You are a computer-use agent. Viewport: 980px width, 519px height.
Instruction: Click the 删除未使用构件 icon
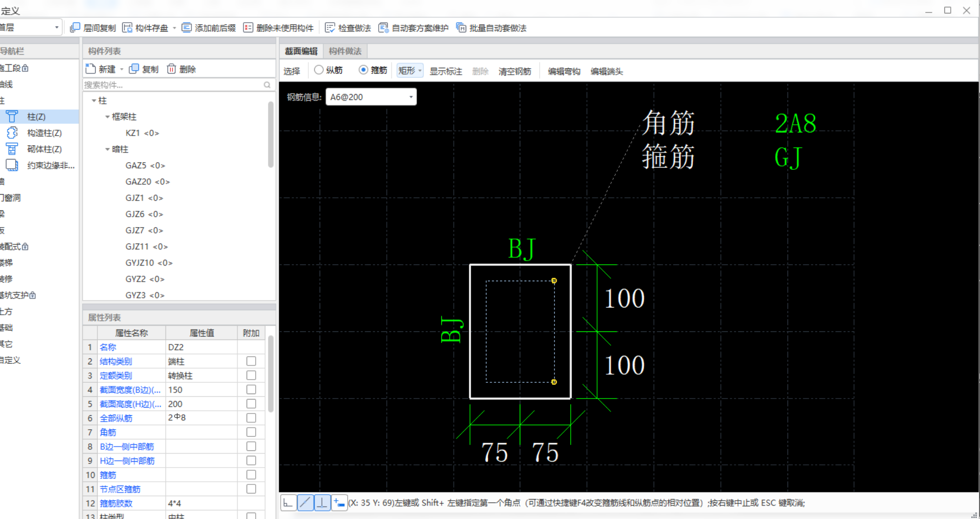click(x=248, y=28)
